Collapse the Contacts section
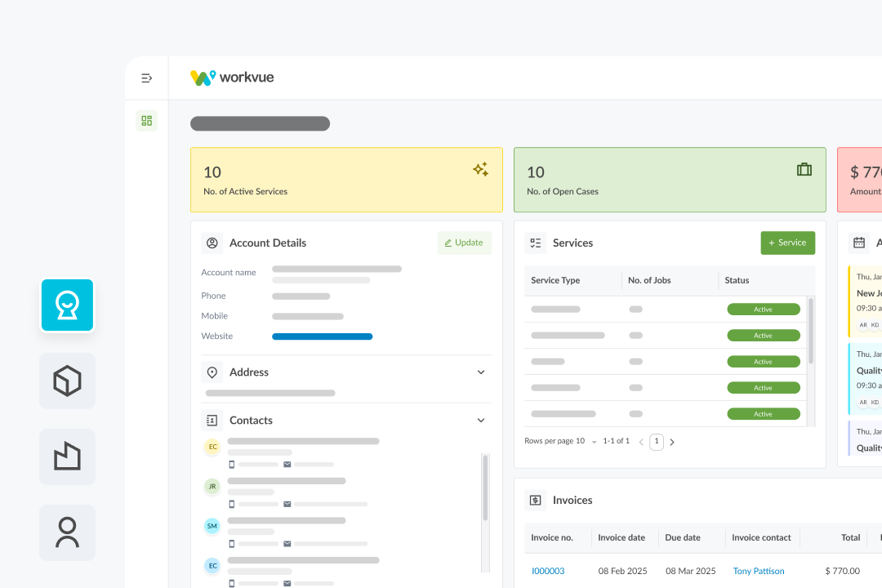 tap(483, 420)
